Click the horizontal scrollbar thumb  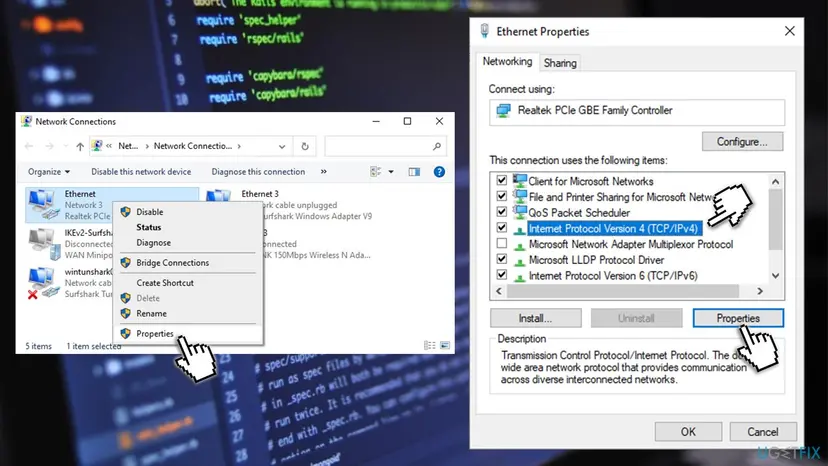[623, 291]
